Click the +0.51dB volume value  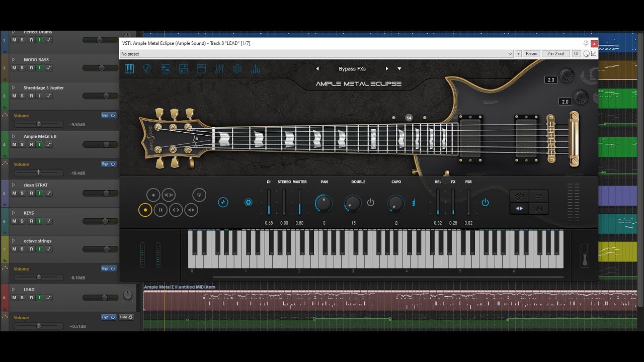(x=77, y=326)
